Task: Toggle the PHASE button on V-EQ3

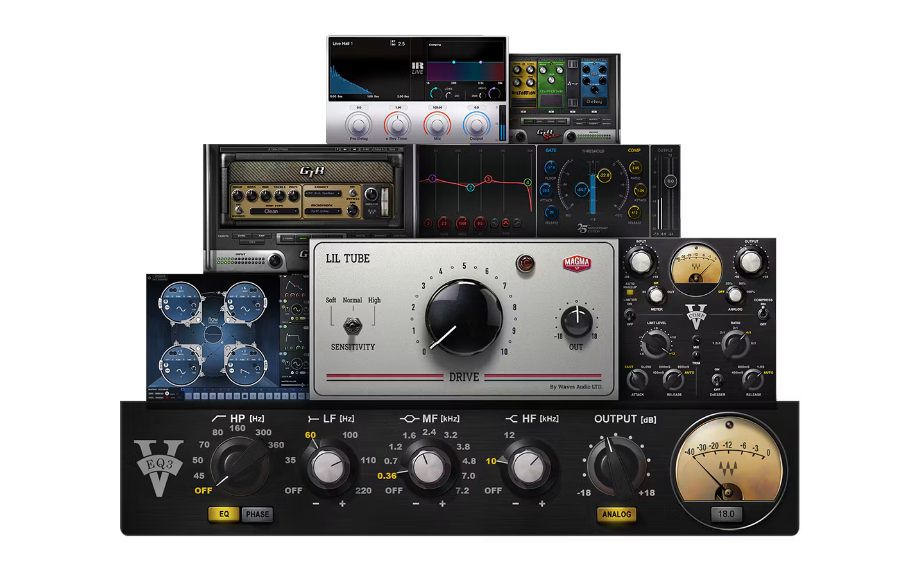Action: pos(257,514)
